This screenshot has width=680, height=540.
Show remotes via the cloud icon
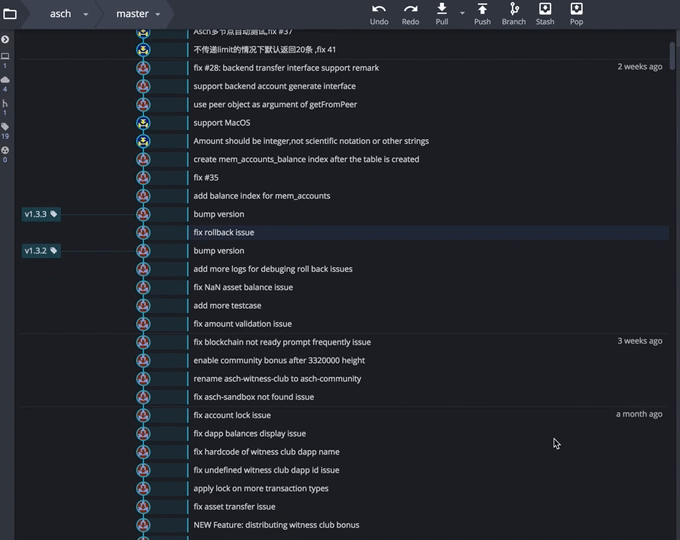(5, 79)
